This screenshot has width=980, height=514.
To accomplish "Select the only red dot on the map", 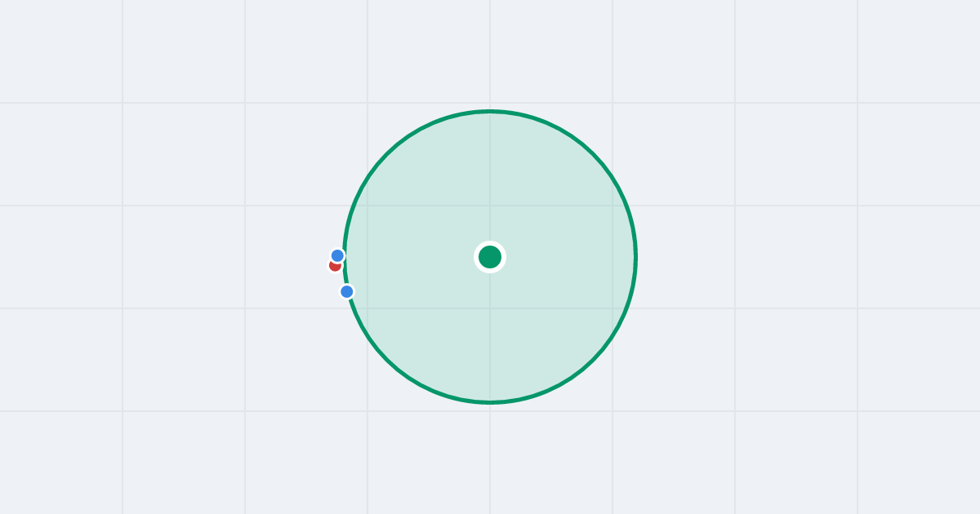I will pos(333,267).
